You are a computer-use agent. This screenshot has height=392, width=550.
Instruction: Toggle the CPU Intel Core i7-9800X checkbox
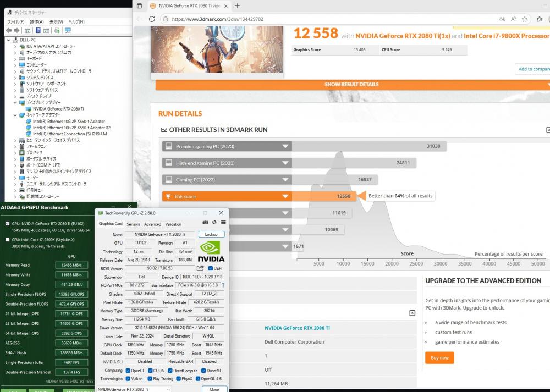(x=7, y=240)
